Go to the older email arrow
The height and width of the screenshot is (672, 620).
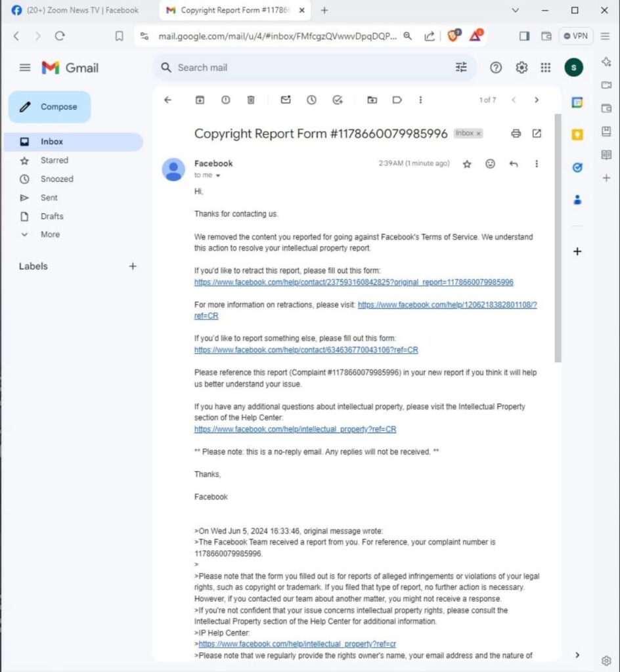coord(537,100)
